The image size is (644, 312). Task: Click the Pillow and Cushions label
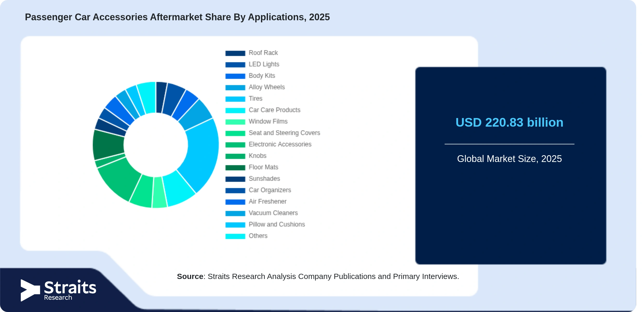pos(277,224)
